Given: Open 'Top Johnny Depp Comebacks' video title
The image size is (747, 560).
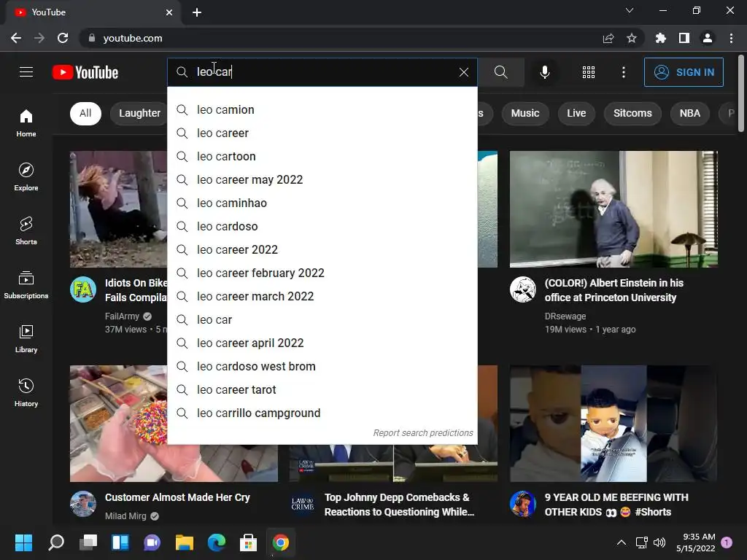Looking at the screenshot, I should (399, 505).
